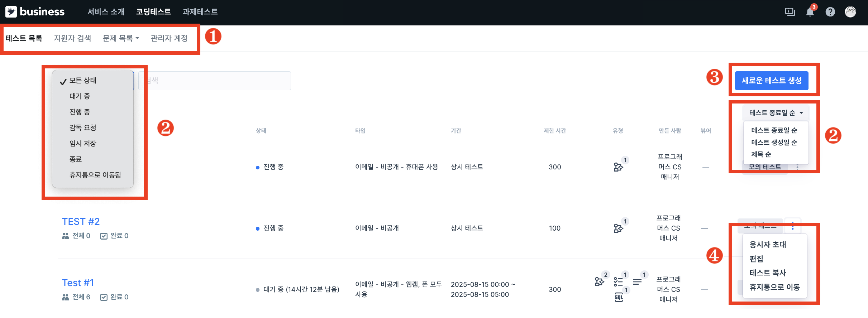Image resolution: width=868 pixels, height=318 pixels.
Task: Open the help question mark icon
Action: click(830, 12)
